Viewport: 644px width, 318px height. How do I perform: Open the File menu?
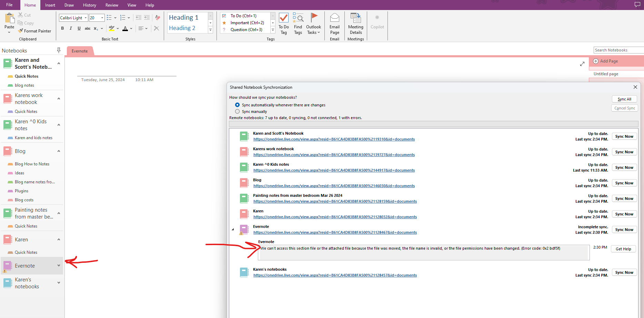click(9, 5)
